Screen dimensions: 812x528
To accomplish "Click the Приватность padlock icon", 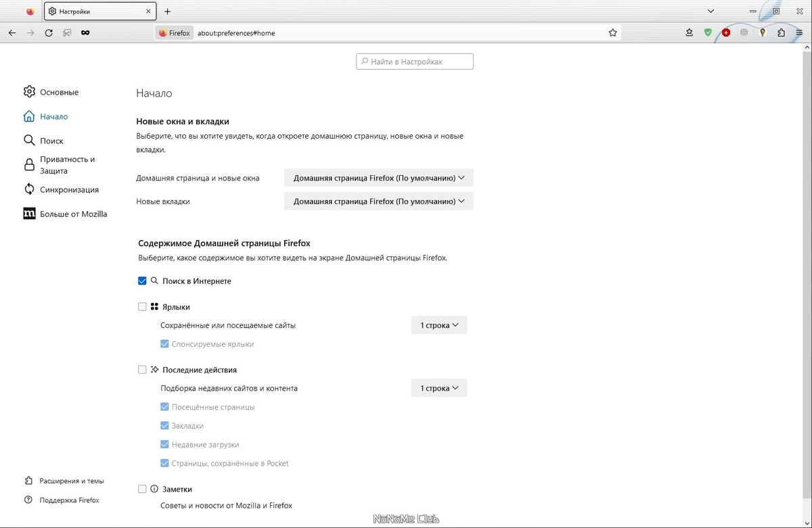I will point(29,165).
